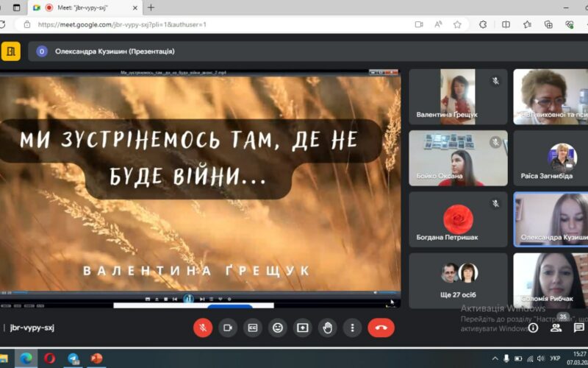Viewport: 588px width, 368px height.
Task: Click the Meet browser tab
Action: [81, 7]
